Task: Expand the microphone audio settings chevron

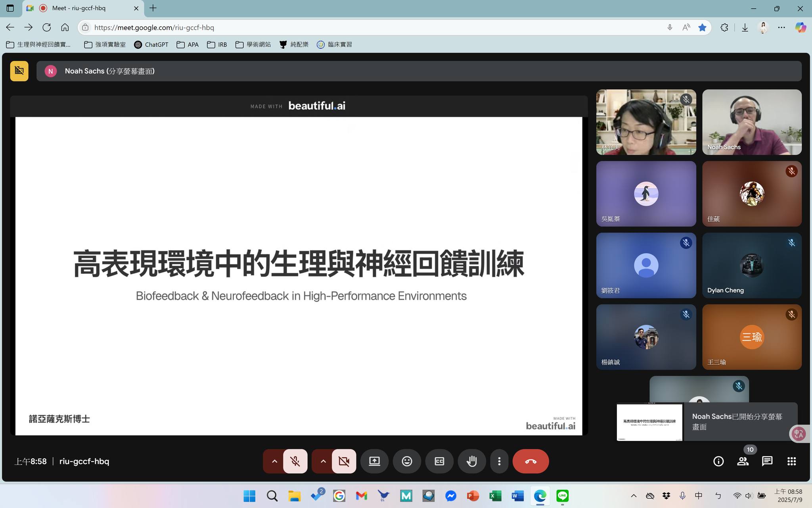Action: click(x=274, y=461)
